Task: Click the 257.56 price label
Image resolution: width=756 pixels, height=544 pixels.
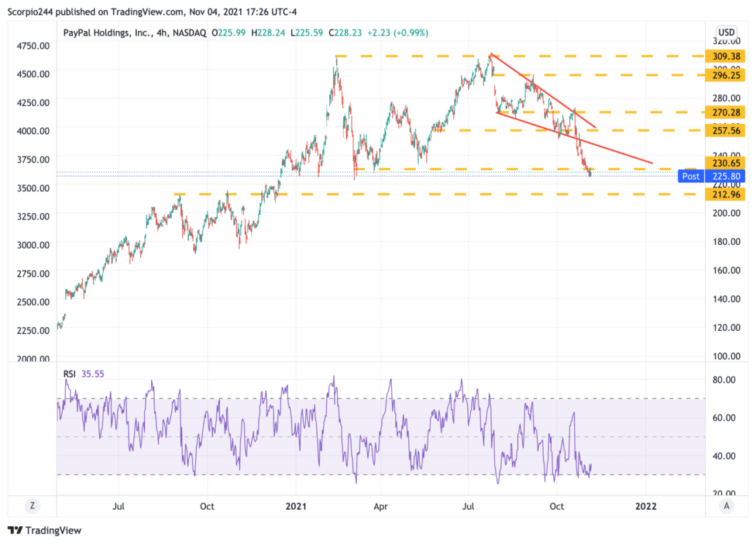Action: click(x=726, y=131)
